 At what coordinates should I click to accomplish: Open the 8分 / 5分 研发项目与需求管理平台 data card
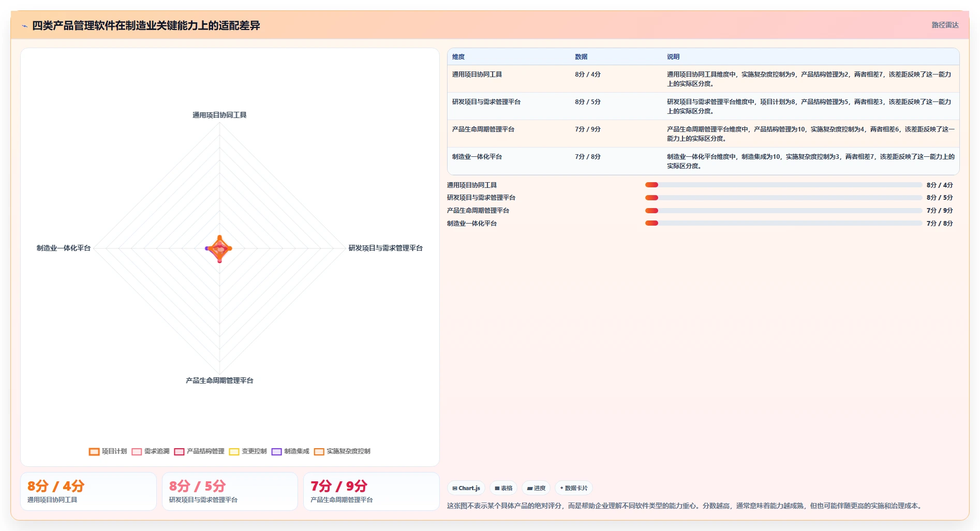[x=230, y=491]
